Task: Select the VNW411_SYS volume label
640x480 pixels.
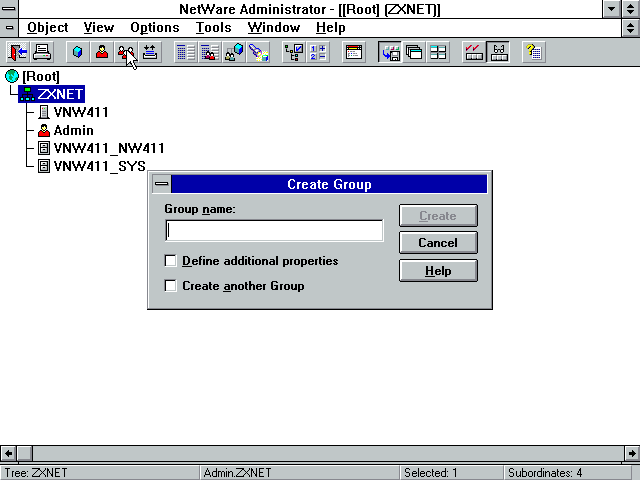Action: click(x=100, y=166)
